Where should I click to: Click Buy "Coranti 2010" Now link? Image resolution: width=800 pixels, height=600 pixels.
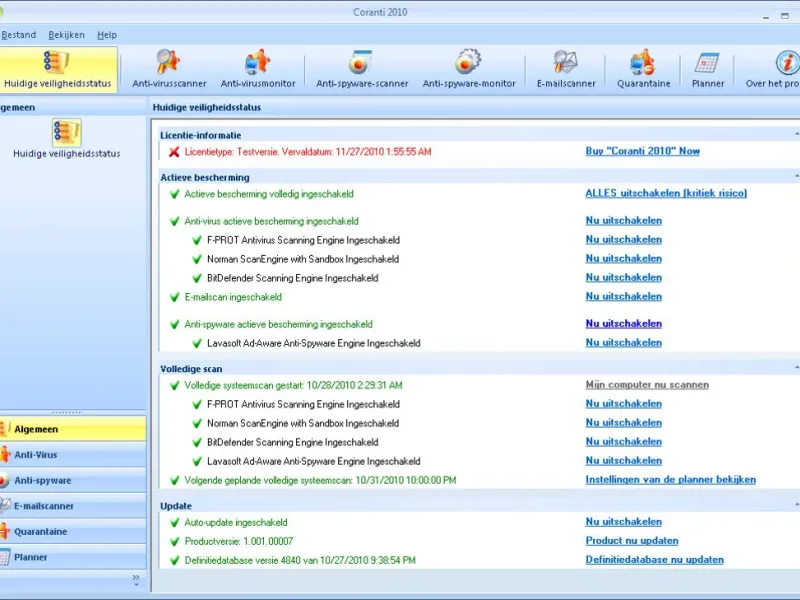click(x=642, y=151)
